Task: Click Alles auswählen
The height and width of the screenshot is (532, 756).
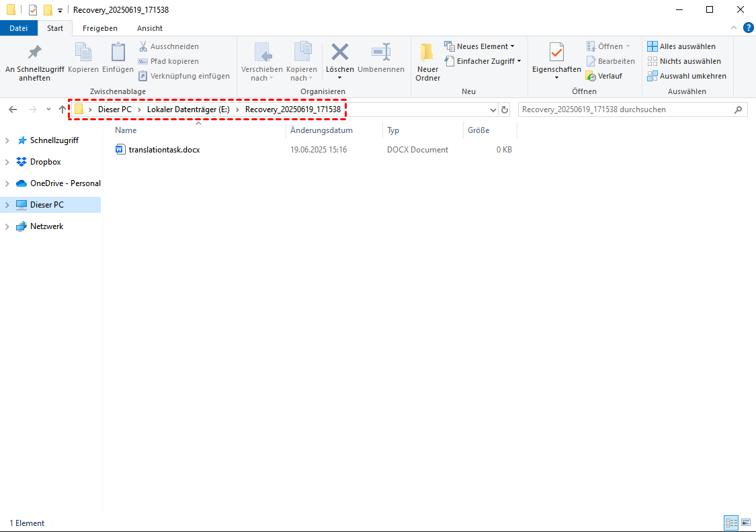Action: (681, 46)
